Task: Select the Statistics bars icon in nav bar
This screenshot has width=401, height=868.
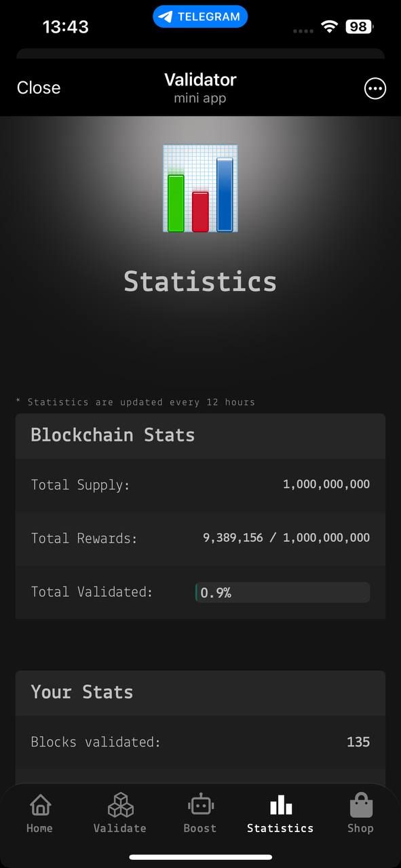Action: coord(280,805)
